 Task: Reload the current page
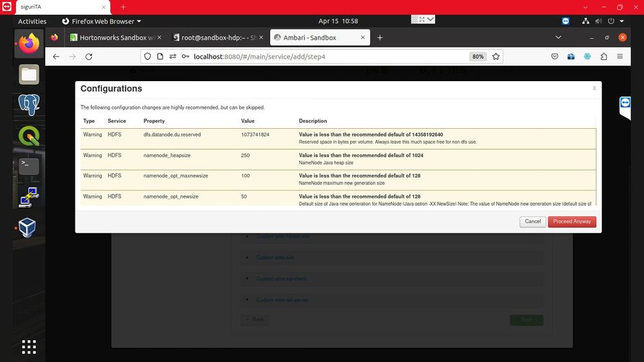click(x=89, y=57)
